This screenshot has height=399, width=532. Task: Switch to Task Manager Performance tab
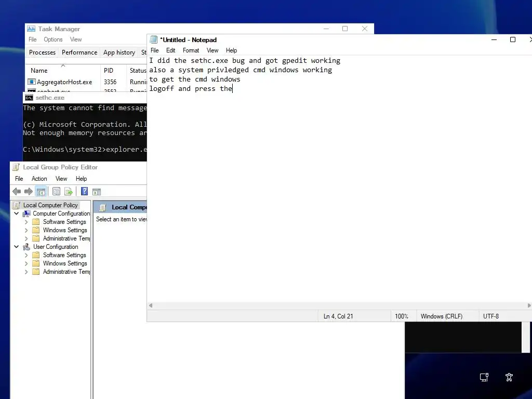(x=79, y=52)
